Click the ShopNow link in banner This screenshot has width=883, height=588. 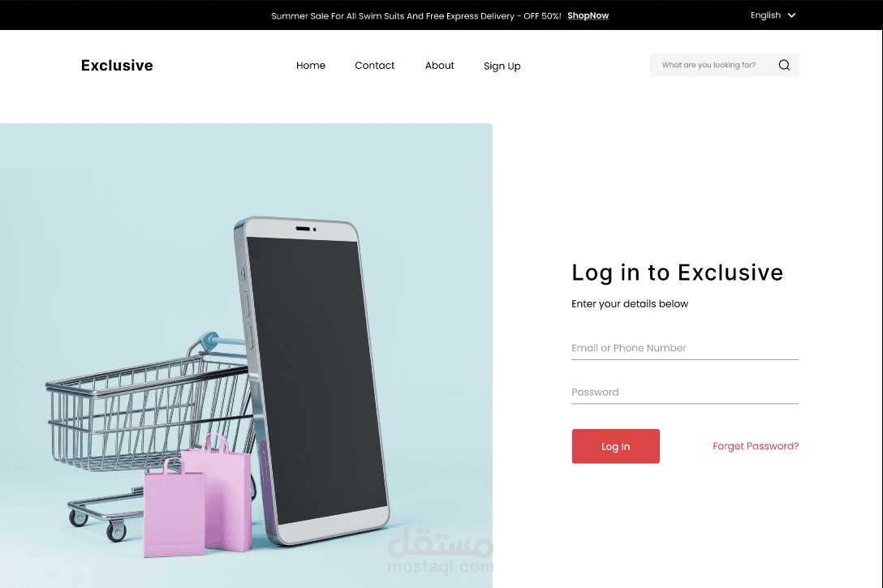588,15
